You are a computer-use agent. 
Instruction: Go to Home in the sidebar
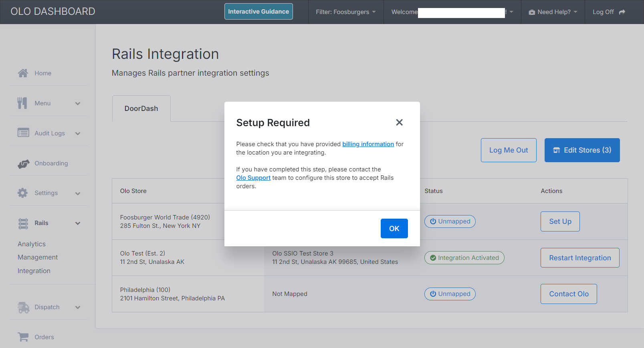coord(43,73)
